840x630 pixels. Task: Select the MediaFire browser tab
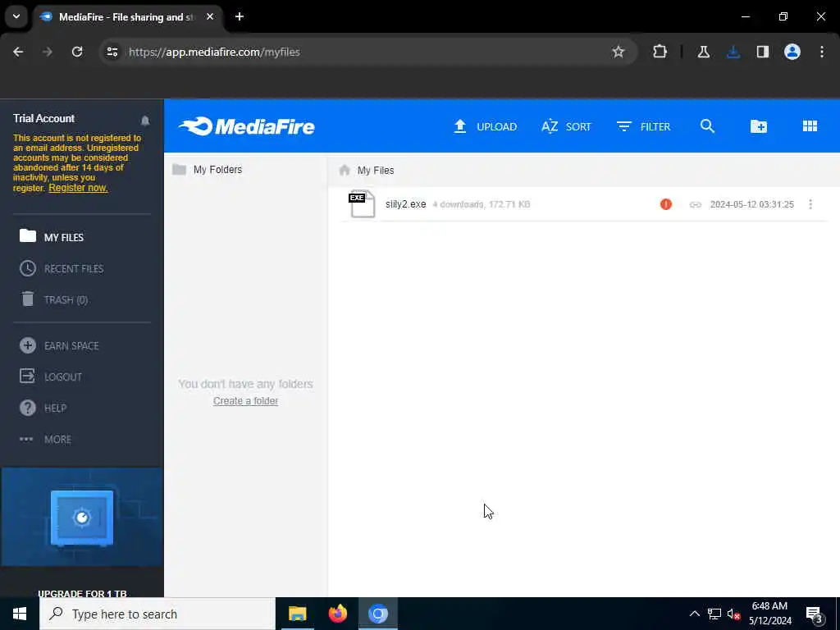pyautogui.click(x=127, y=17)
